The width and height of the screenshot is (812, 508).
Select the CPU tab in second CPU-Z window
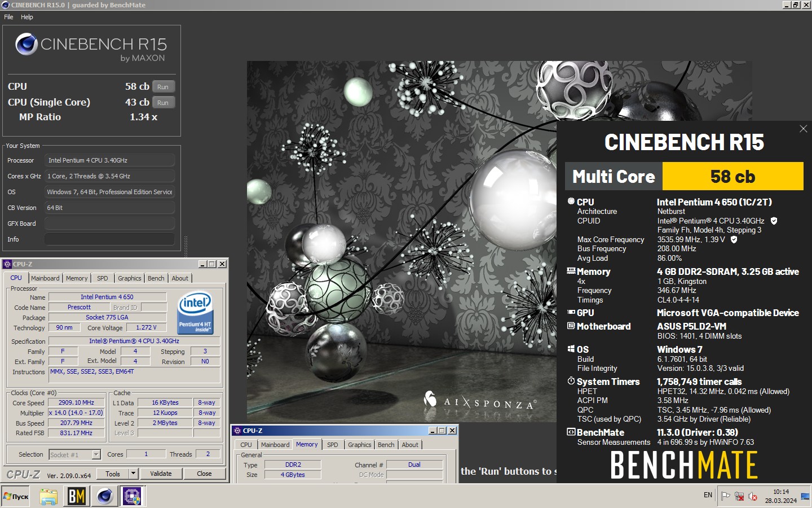246,445
